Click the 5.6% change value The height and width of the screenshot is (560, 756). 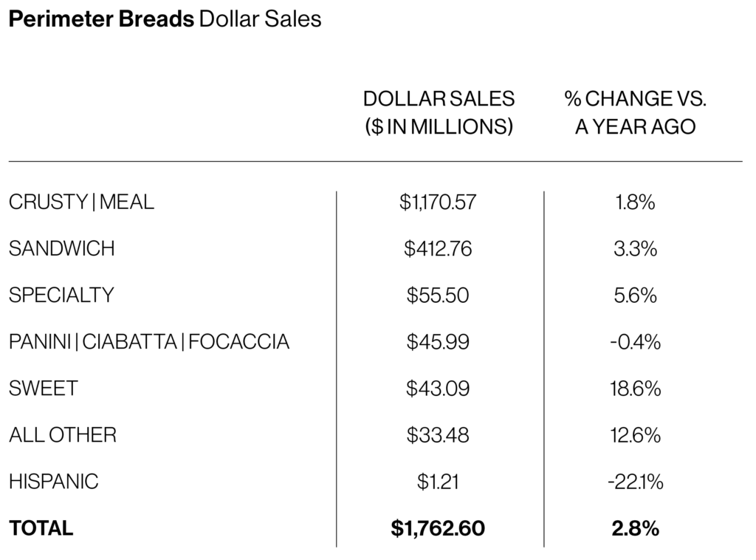[635, 295]
